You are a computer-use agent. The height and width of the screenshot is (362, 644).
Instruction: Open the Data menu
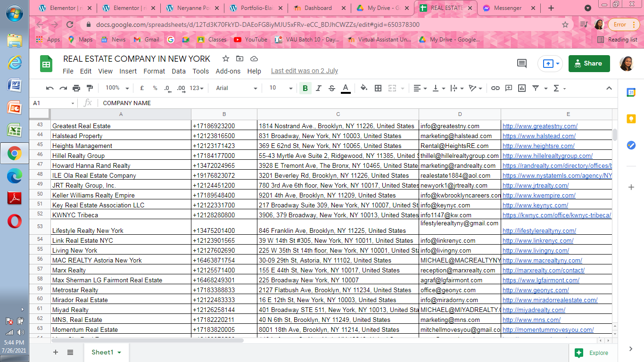coord(179,71)
